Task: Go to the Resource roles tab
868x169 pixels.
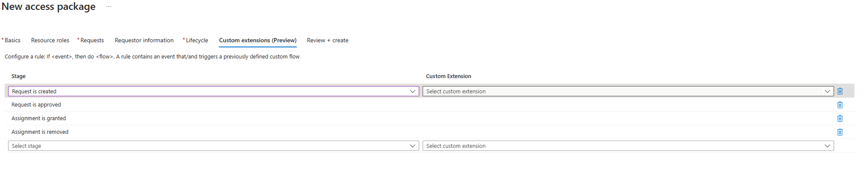Action: click(x=50, y=40)
